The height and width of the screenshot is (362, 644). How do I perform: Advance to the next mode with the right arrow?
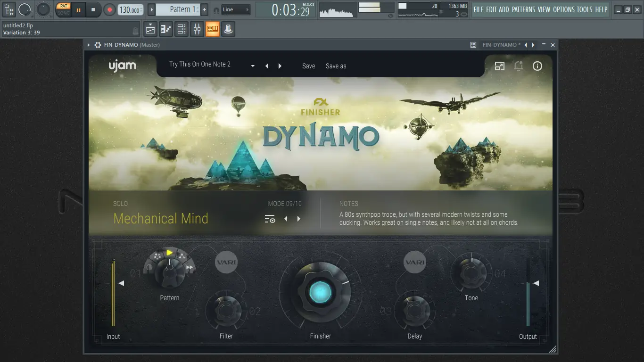coord(299,219)
